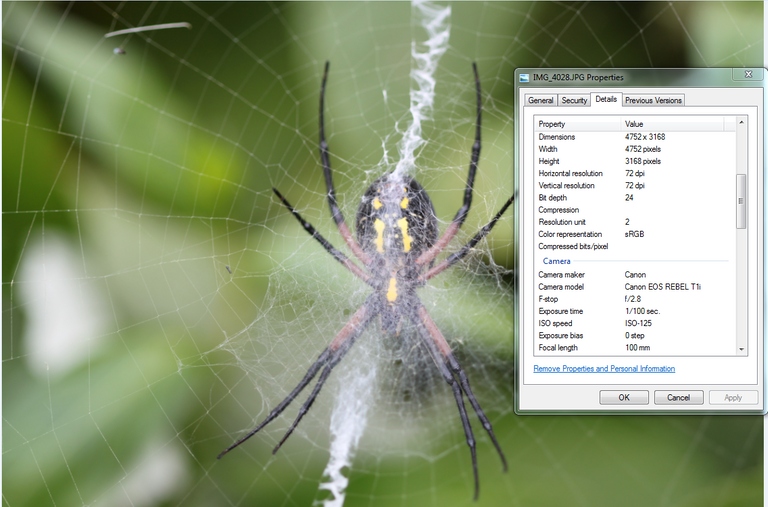Viewport: 768px width, 507px height.
Task: Select the F-stop value f/2.8
Action: tap(633, 299)
